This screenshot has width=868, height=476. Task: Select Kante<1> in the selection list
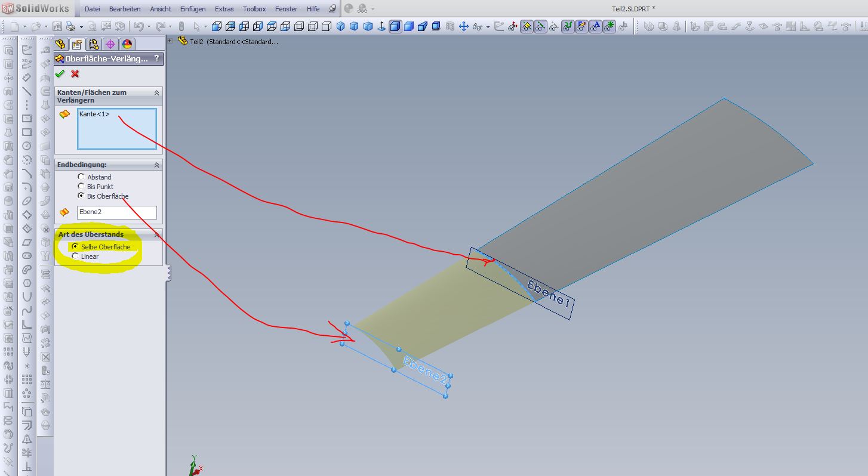tap(94, 114)
